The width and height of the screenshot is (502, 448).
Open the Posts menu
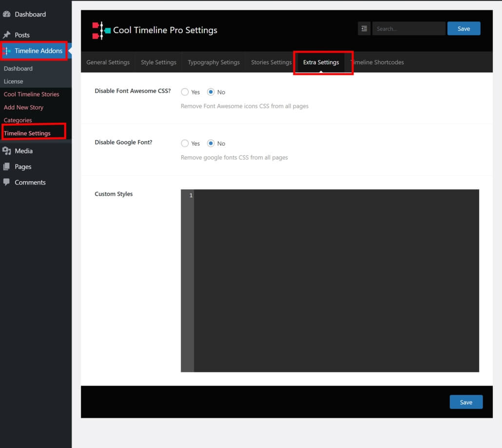pos(22,35)
